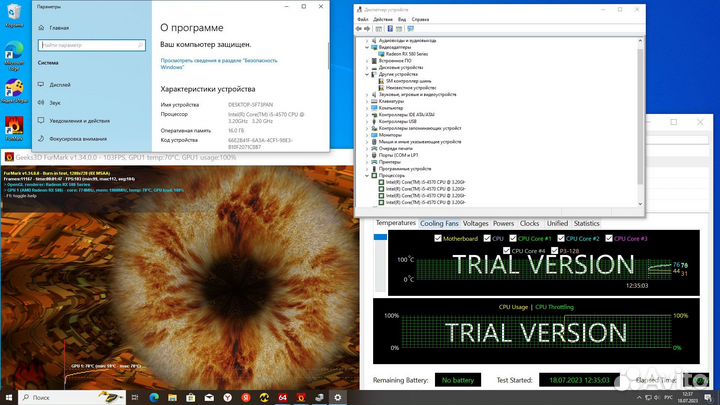Click the Forward arrow in Device Manager toolbar

(x=367, y=29)
